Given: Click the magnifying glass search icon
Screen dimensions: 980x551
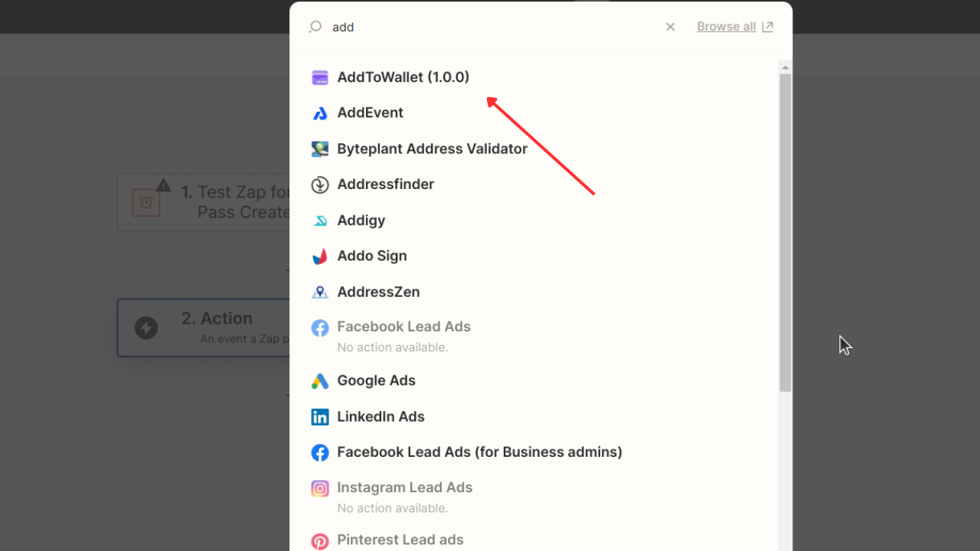Looking at the screenshot, I should (314, 27).
